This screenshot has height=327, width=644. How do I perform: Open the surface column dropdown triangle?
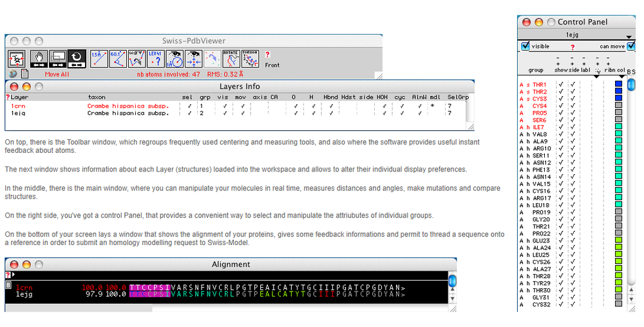pyautogui.click(x=597, y=77)
